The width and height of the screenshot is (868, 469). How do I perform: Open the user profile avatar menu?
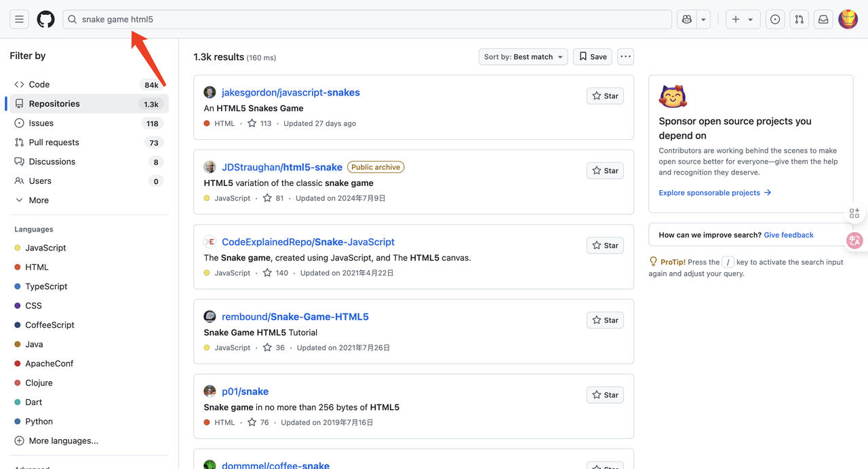point(848,20)
